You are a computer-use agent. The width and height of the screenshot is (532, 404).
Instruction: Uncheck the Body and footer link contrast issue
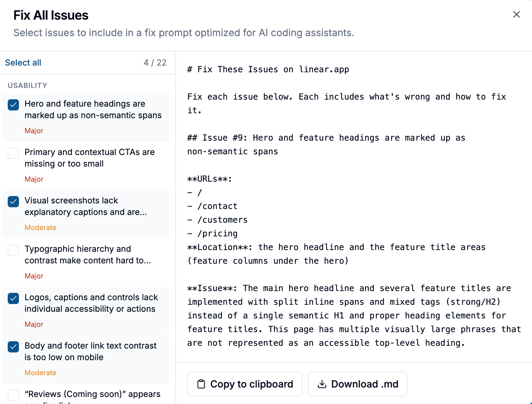click(x=13, y=347)
